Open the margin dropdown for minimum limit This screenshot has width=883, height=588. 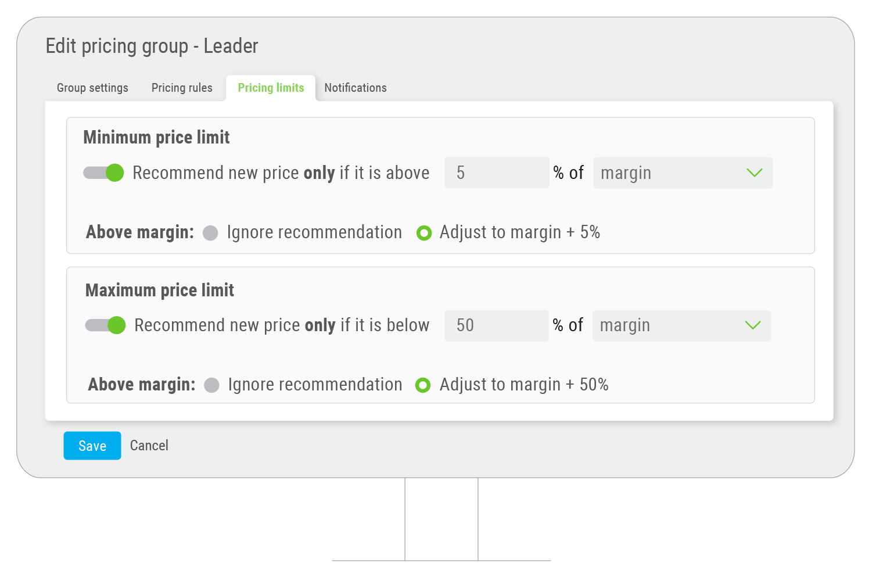[x=683, y=173]
